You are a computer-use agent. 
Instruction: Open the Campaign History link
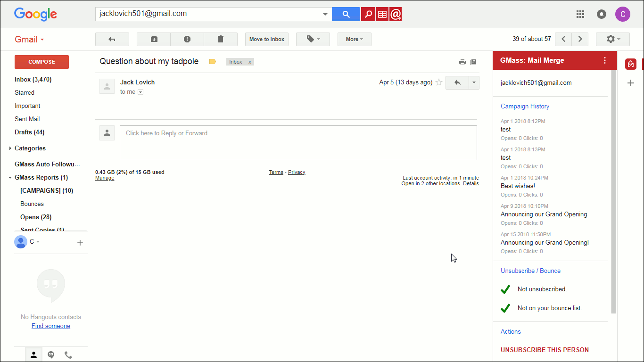pos(525,107)
